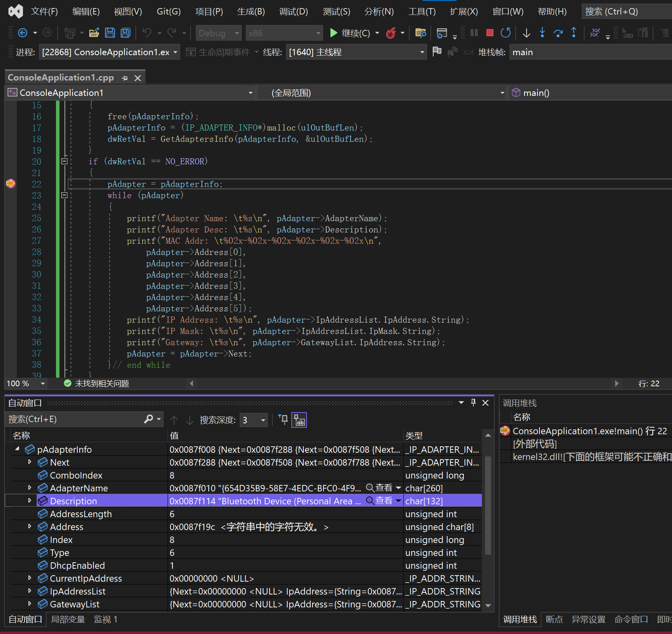Open the process ConsoleApplication1 dropdown
This screenshot has height=634, width=672.
point(109,52)
